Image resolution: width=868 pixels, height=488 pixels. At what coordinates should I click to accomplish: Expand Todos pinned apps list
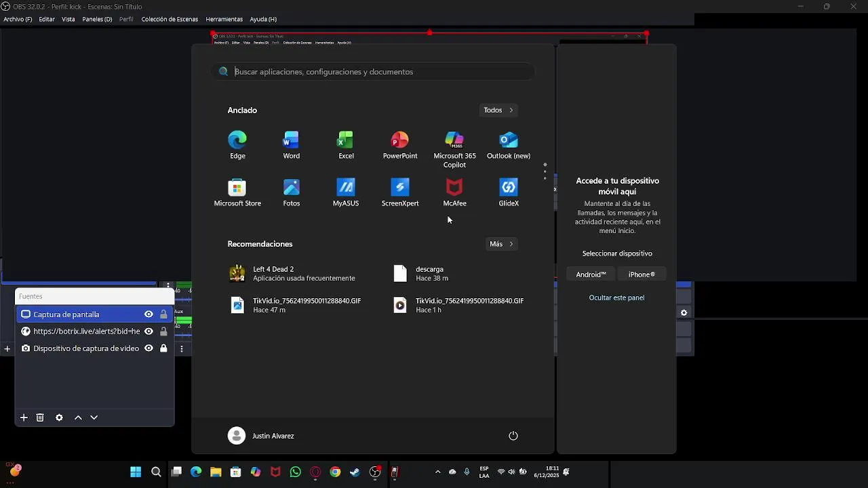(498, 110)
